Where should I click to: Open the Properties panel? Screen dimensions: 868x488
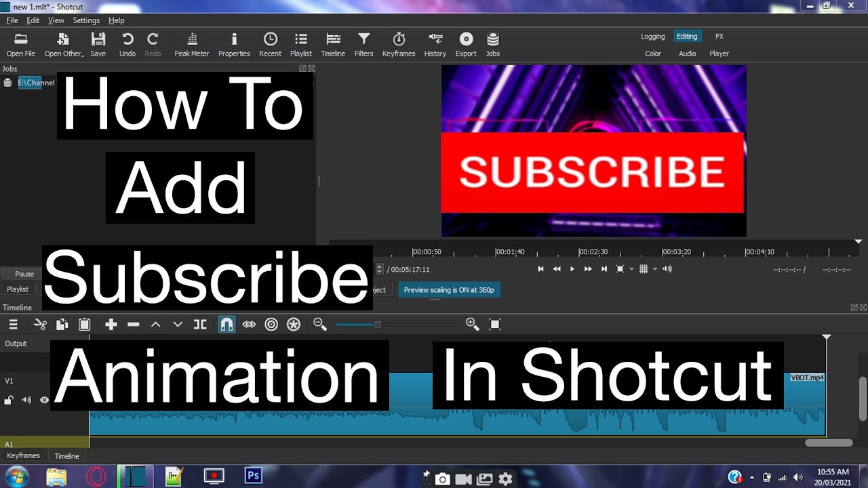coord(235,45)
